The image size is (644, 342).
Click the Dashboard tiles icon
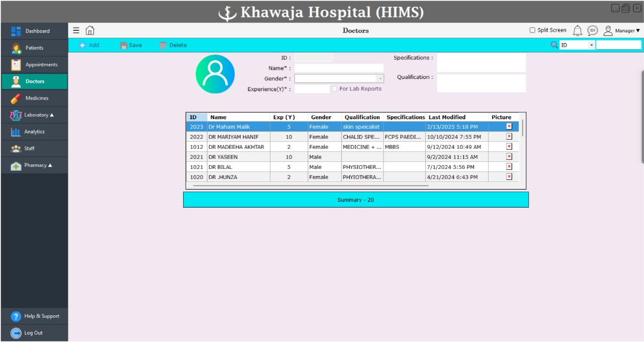16,31
